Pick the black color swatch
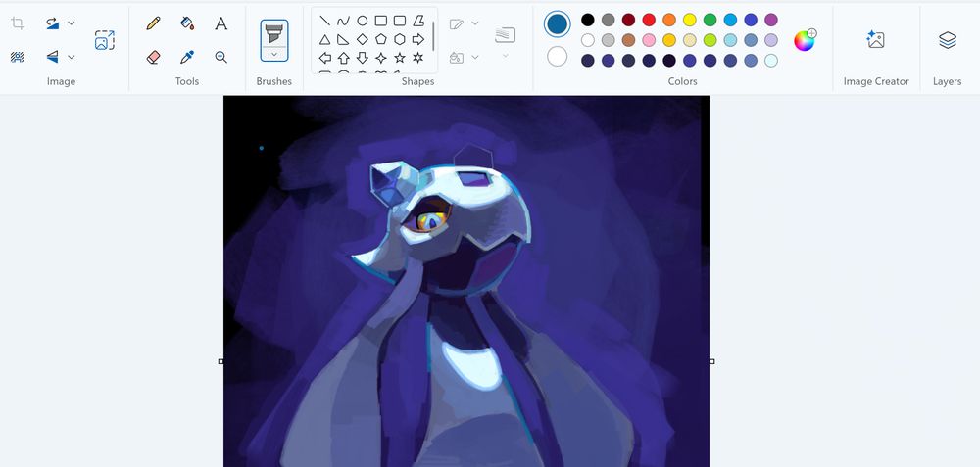 (x=587, y=20)
